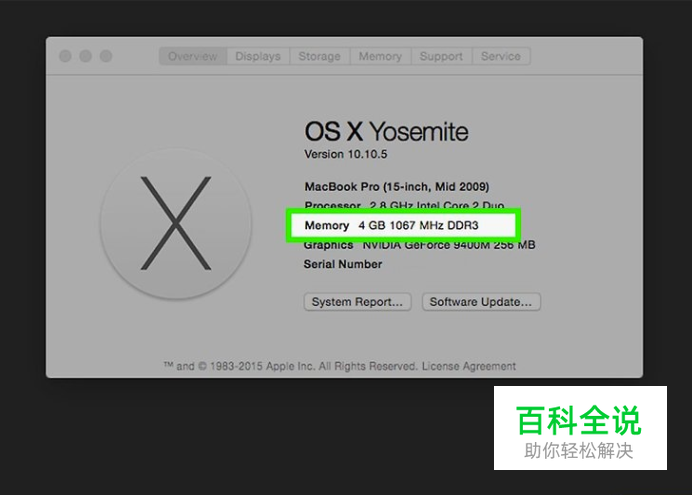Open the Displays tab

258,56
